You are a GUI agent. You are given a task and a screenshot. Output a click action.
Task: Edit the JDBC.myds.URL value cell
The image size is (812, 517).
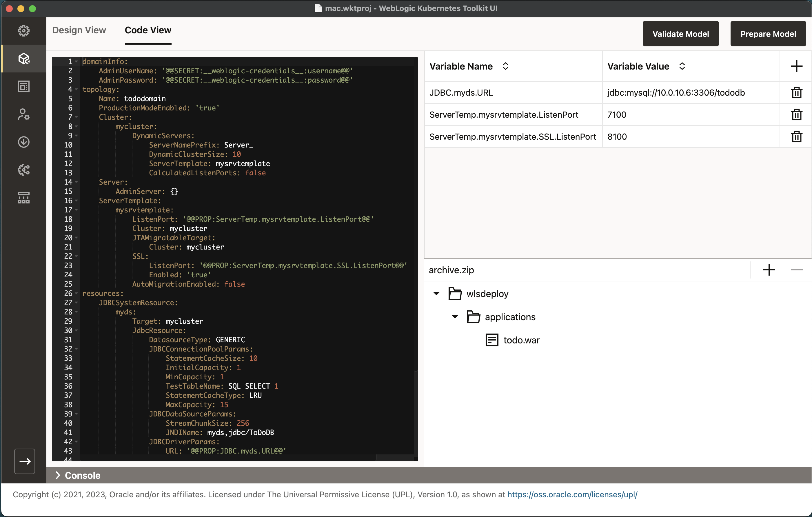pyautogui.click(x=691, y=92)
